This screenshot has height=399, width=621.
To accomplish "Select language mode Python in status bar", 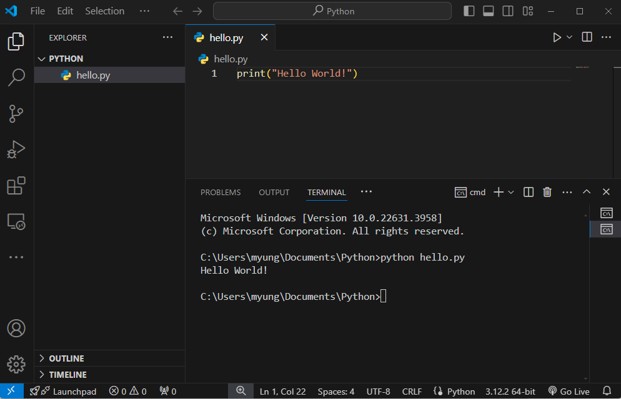I will tap(455, 391).
